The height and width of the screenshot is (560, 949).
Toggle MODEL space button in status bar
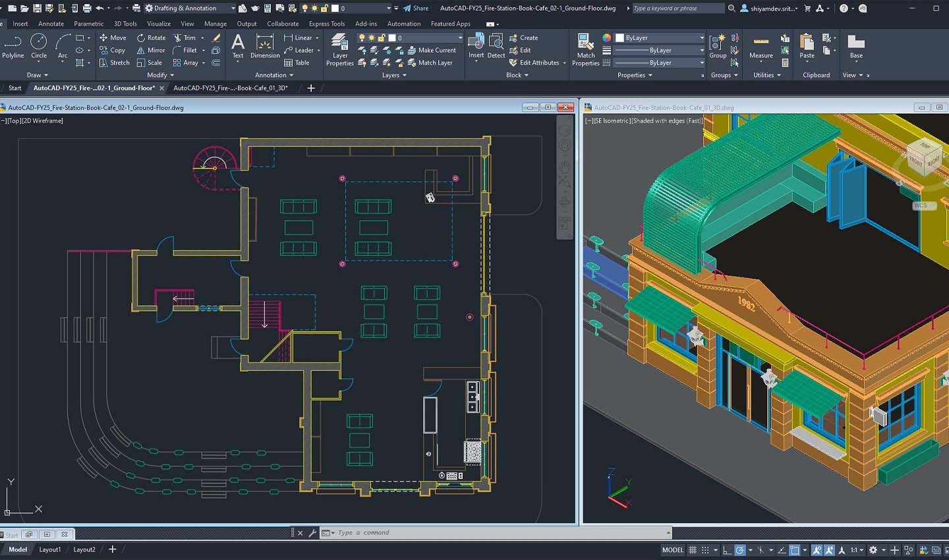click(x=673, y=549)
